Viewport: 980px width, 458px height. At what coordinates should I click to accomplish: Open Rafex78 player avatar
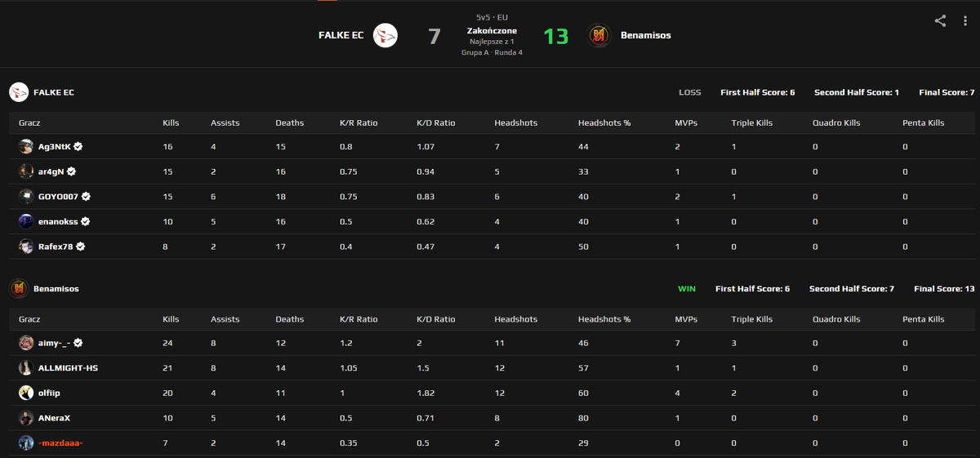(x=26, y=247)
